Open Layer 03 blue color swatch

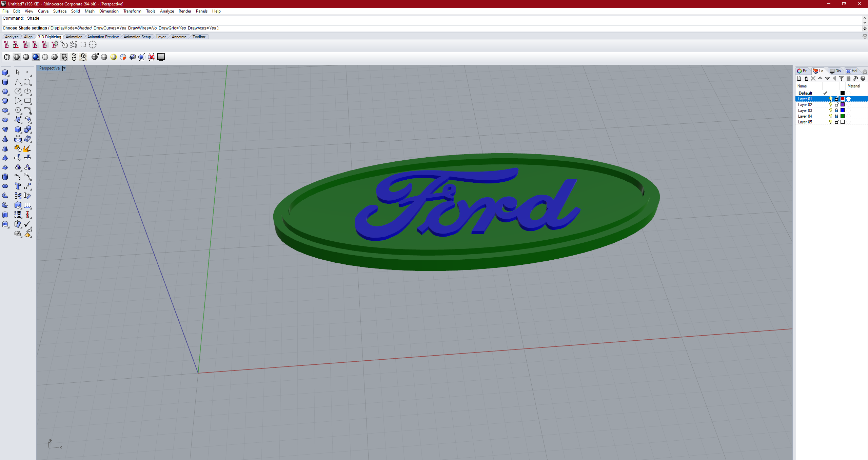point(843,111)
